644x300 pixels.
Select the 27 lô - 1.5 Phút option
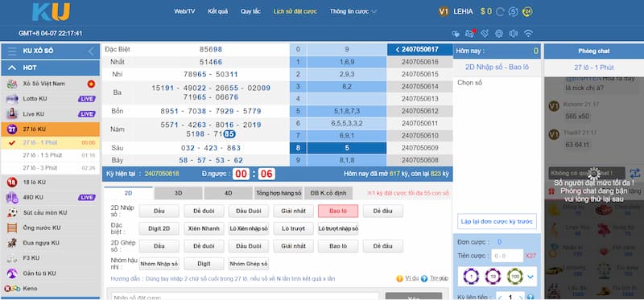point(51,155)
